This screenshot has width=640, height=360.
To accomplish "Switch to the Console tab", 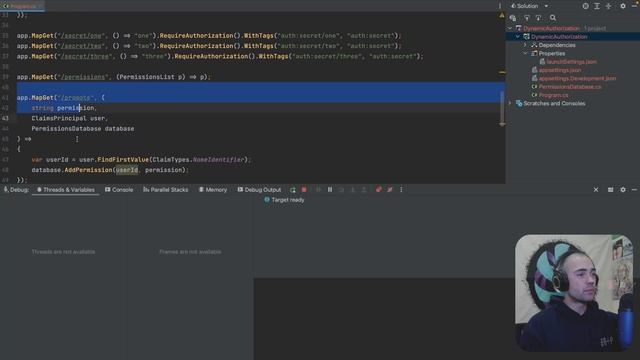I will 119,190.
